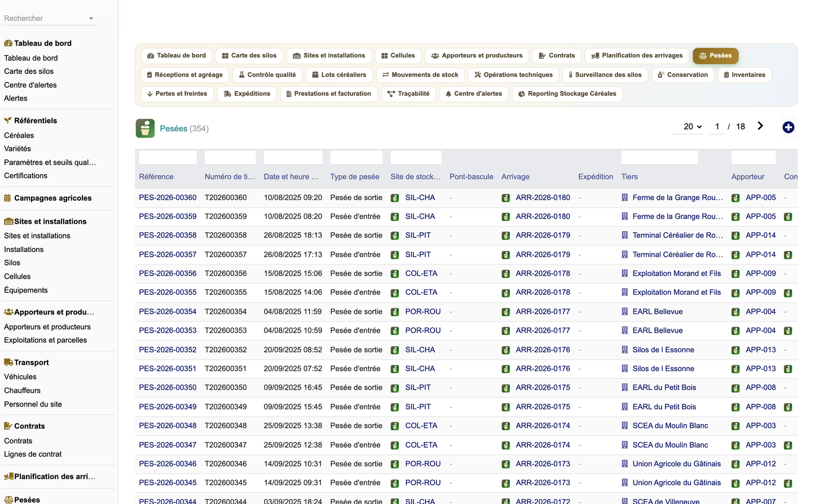Open Céréales in the sidebar
This screenshot has width=815, height=504.
tap(19, 135)
